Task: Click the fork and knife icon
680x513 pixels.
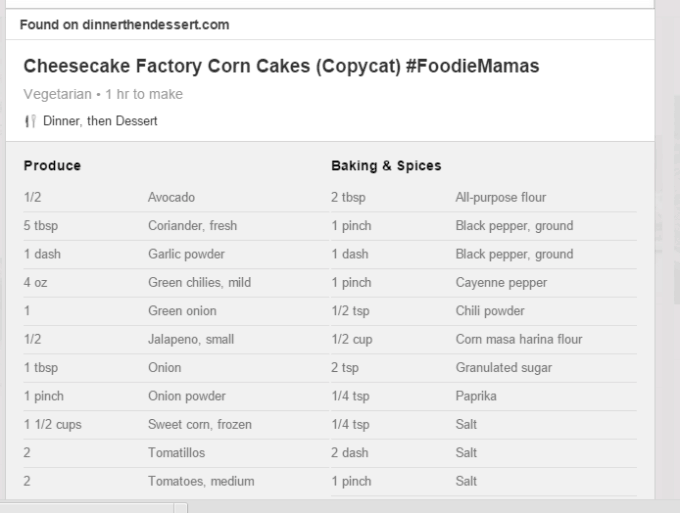Action: click(30, 121)
